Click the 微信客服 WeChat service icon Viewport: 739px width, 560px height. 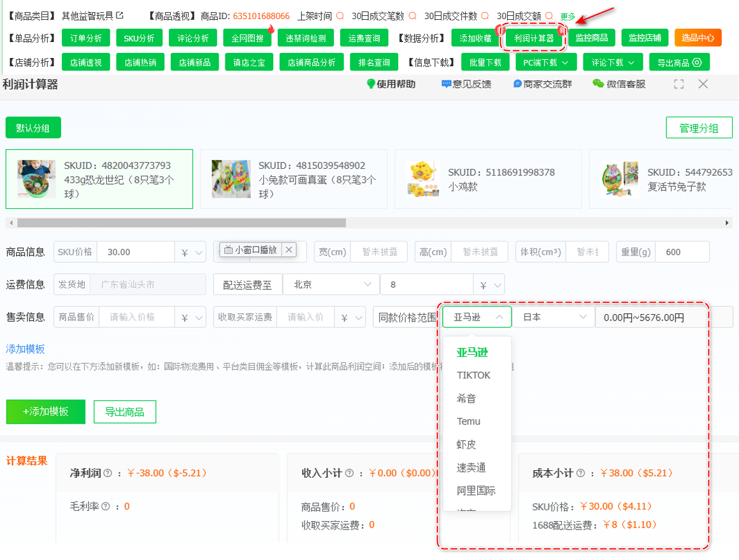(598, 83)
